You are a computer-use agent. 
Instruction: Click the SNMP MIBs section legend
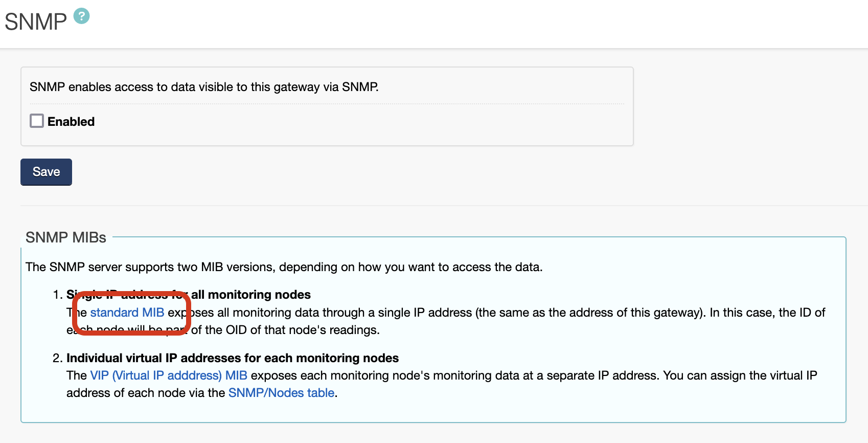click(x=66, y=237)
